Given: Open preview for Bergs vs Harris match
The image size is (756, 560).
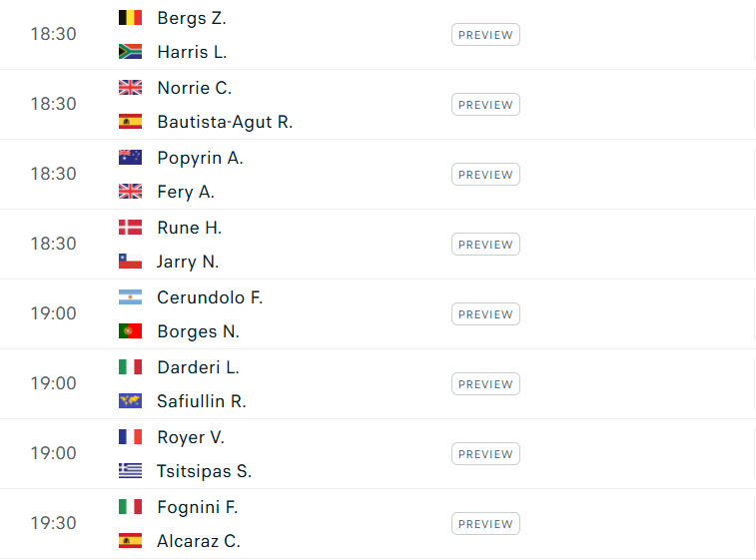Looking at the screenshot, I should click(x=485, y=35).
